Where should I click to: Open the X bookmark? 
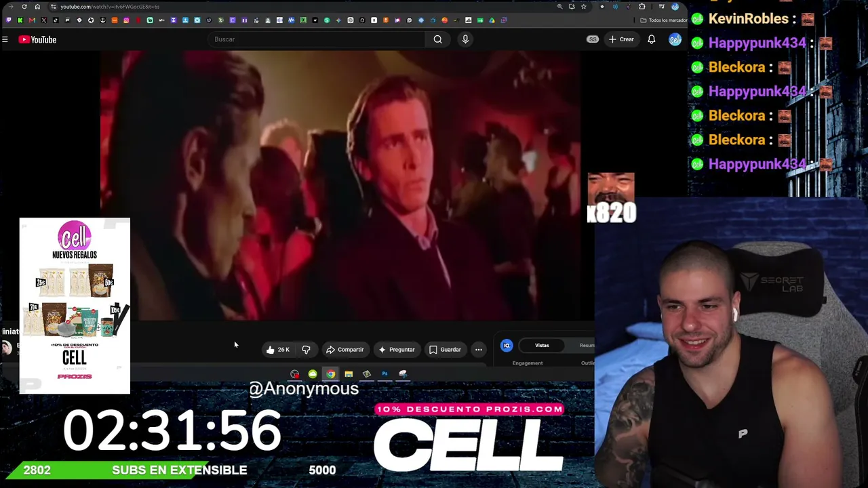[43, 20]
